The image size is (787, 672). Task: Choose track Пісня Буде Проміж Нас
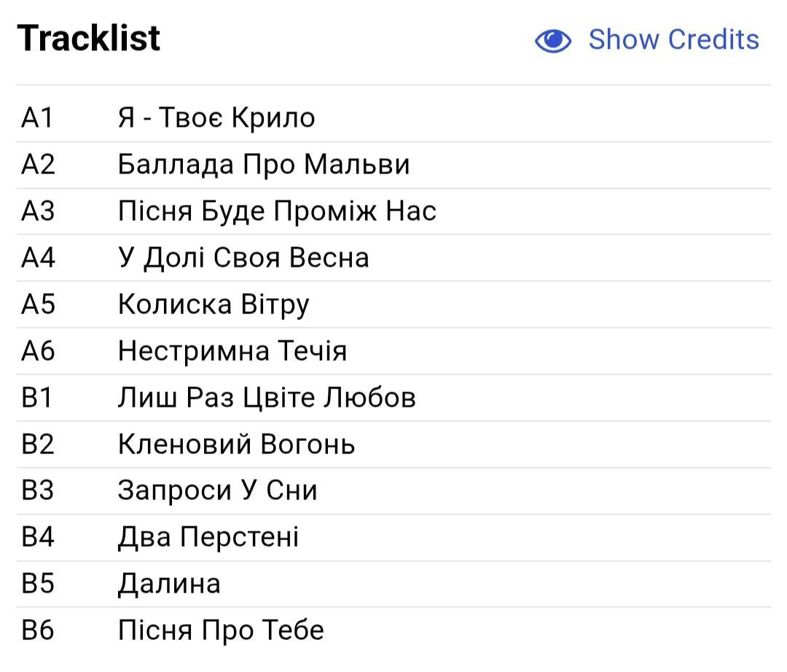tap(277, 211)
